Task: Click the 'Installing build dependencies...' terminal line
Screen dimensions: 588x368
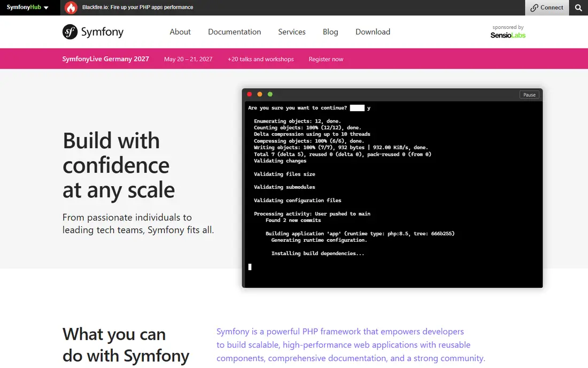Action: click(318, 254)
